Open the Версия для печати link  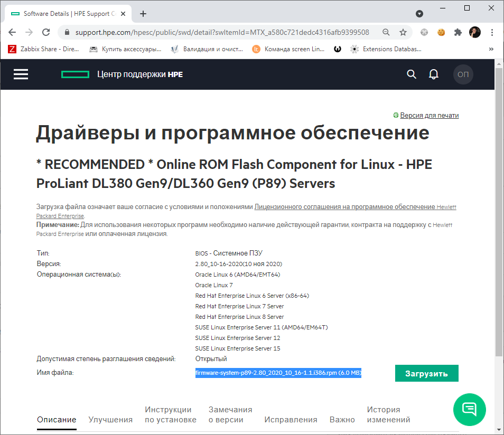coord(429,115)
